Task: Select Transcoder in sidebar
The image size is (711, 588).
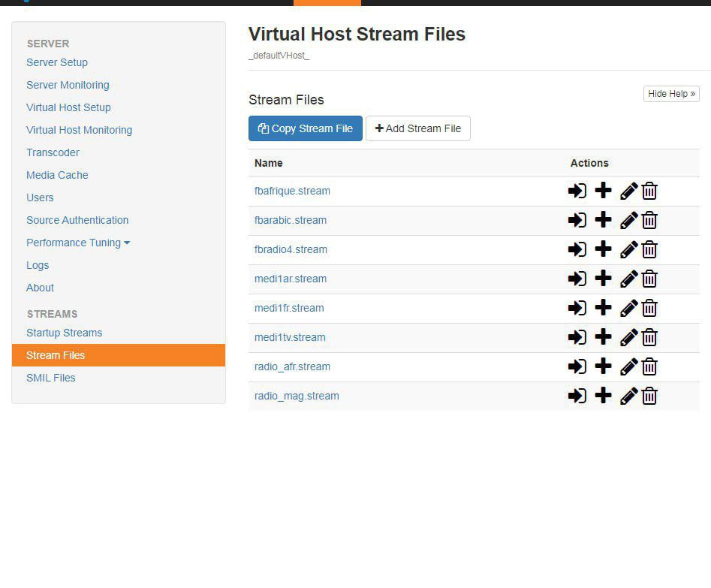Action: [53, 152]
